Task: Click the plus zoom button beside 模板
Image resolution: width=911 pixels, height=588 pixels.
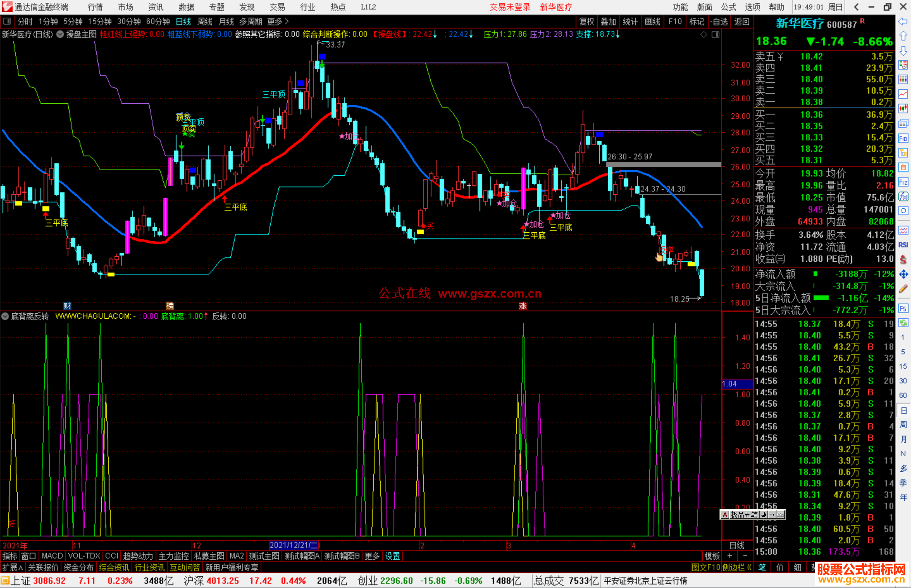Action: [x=730, y=556]
